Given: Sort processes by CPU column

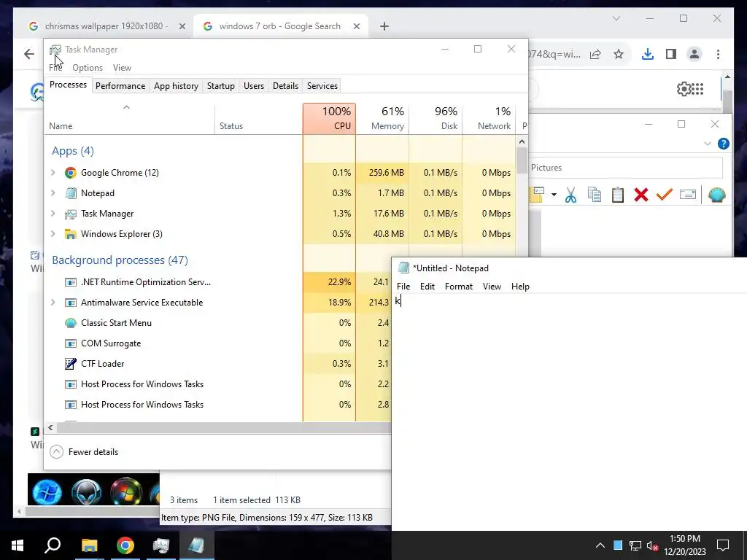Looking at the screenshot, I should click(329, 119).
